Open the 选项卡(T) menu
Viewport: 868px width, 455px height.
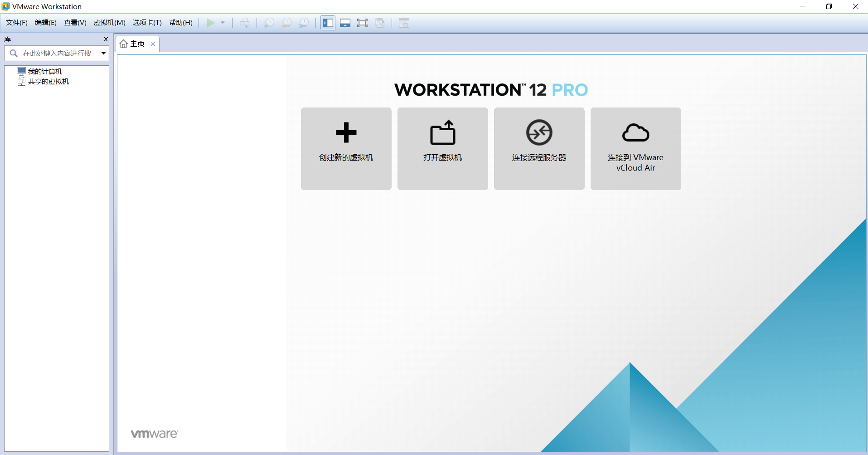pyautogui.click(x=147, y=23)
